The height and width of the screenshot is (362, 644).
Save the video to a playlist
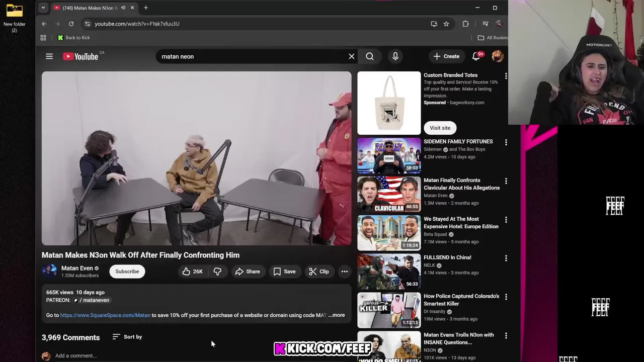pyautogui.click(x=284, y=271)
